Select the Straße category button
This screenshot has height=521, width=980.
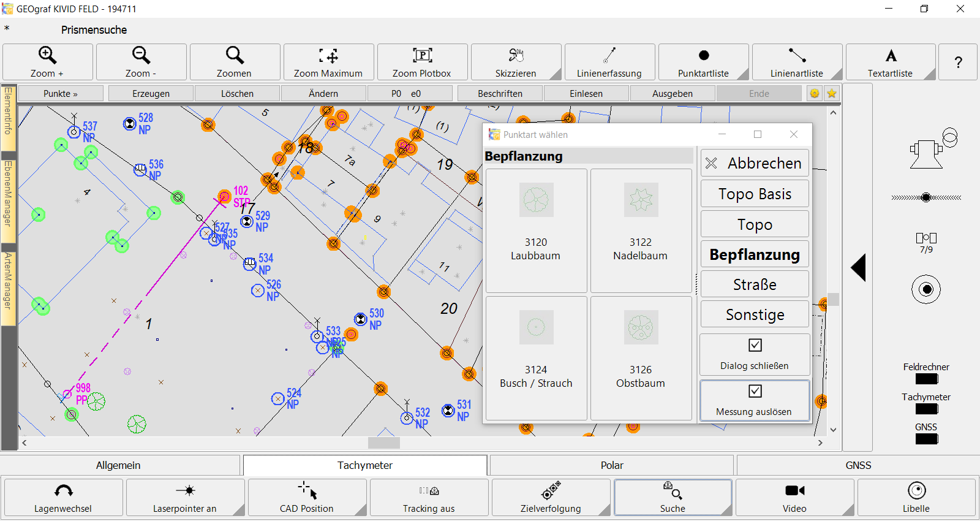755,284
